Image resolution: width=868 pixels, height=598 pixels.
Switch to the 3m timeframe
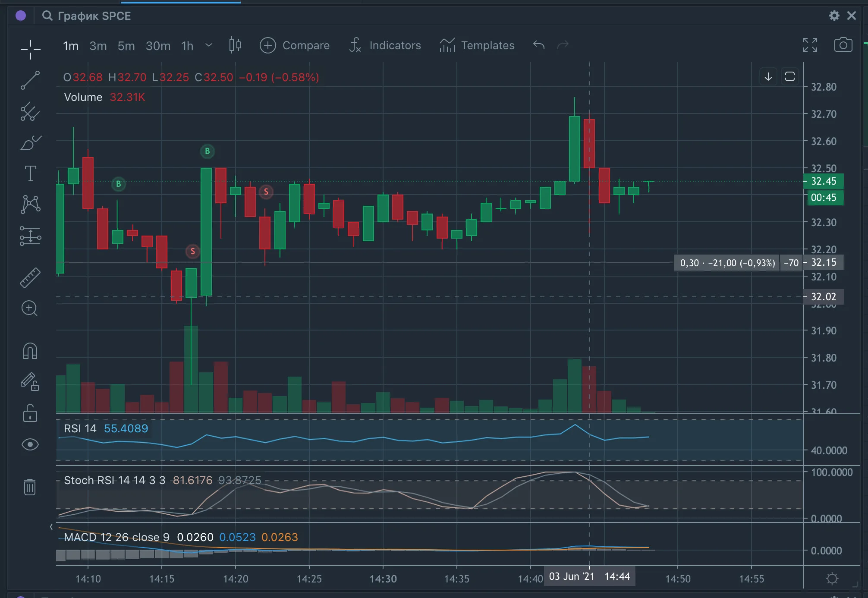(x=98, y=46)
